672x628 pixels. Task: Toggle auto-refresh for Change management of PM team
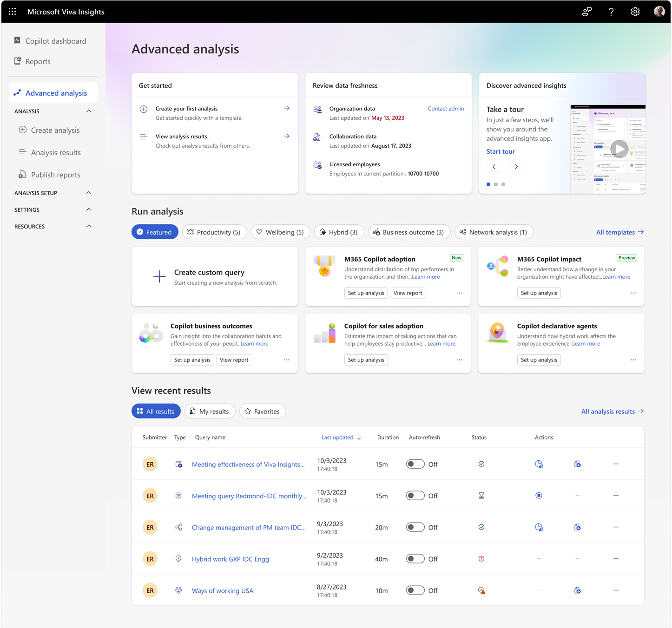[x=415, y=527]
